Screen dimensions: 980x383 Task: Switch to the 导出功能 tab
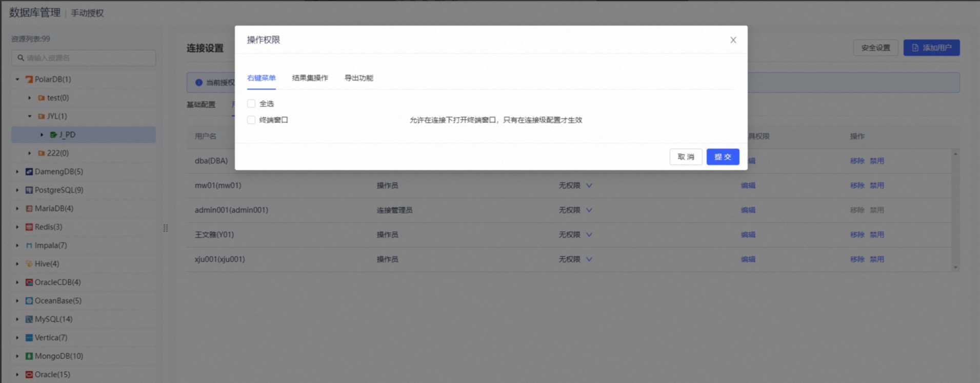359,78
